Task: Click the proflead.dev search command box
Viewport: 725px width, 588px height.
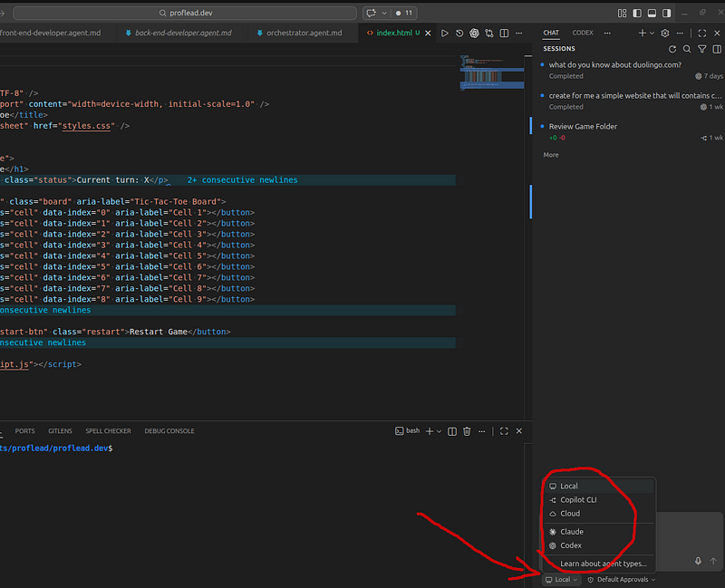Action: 185,13
